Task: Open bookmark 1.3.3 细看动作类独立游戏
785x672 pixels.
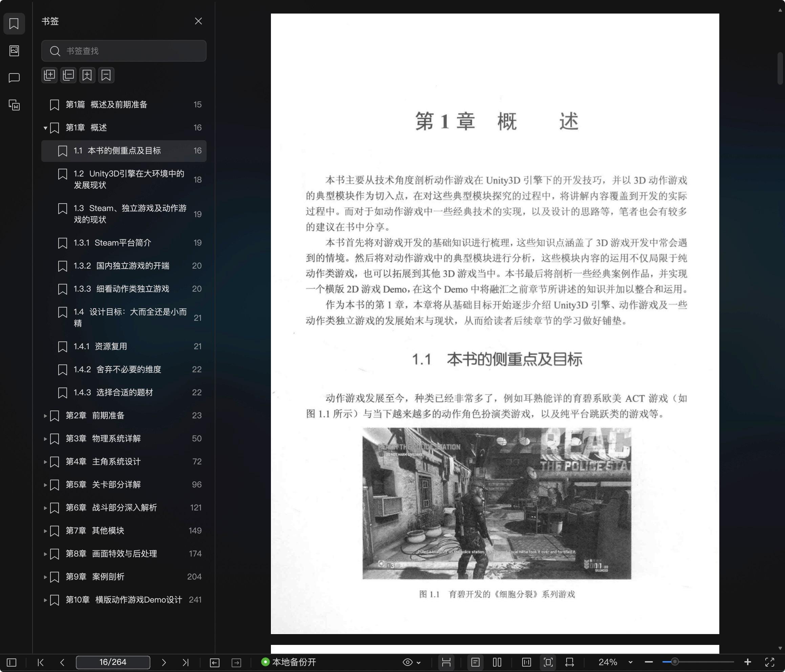Action: point(124,289)
